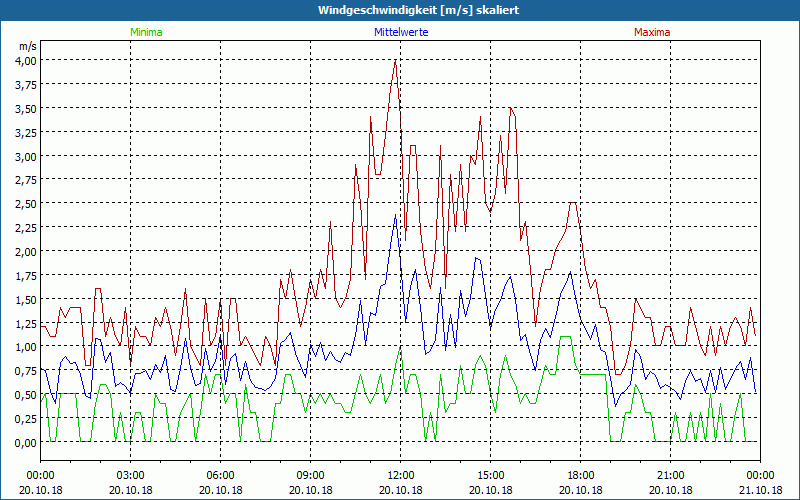Click the 06:00 time marker on the x-axis
The image size is (800, 500).
tap(221, 475)
